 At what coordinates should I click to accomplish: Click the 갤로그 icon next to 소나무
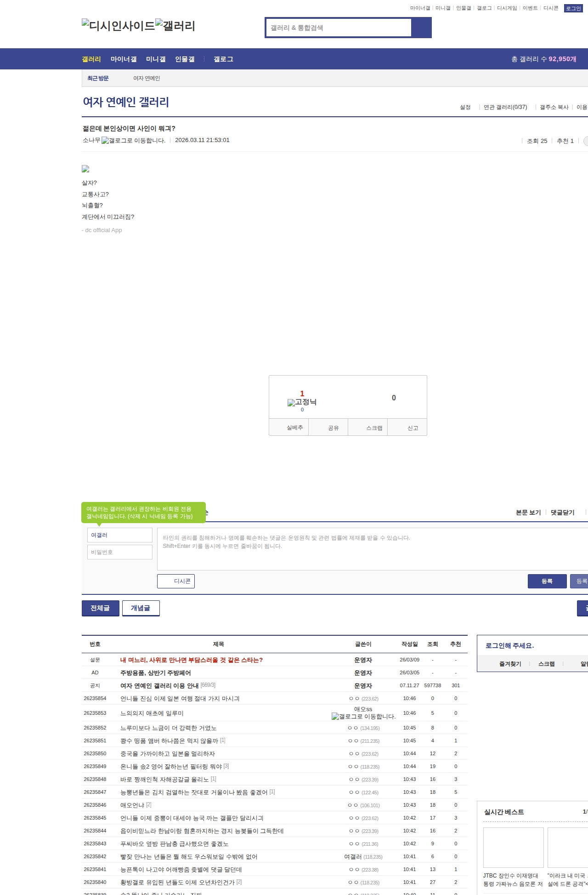click(133, 141)
